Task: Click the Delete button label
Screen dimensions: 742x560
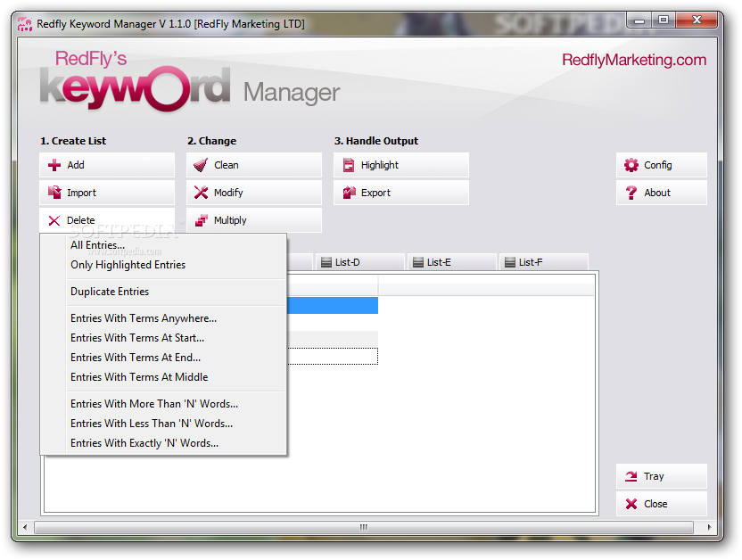Action: click(x=81, y=220)
